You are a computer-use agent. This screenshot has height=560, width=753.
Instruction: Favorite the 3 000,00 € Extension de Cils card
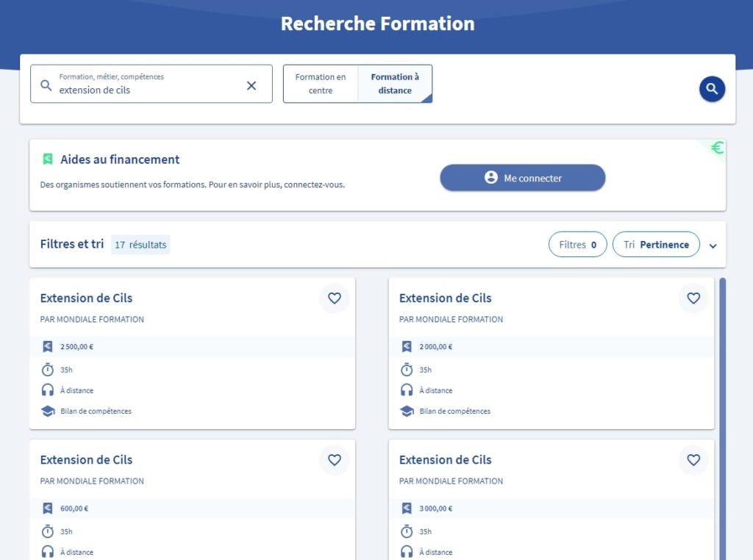pos(693,460)
